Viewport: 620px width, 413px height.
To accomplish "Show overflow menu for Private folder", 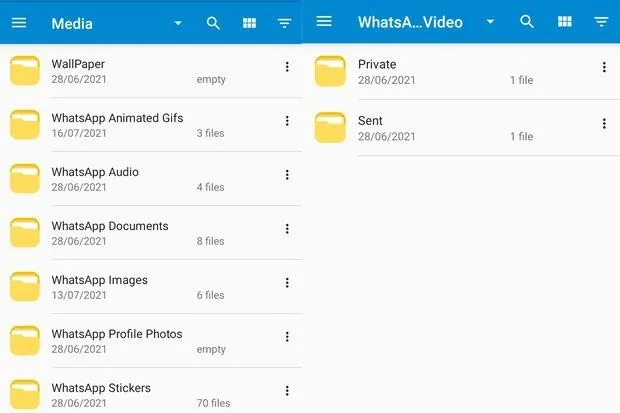I will point(604,68).
